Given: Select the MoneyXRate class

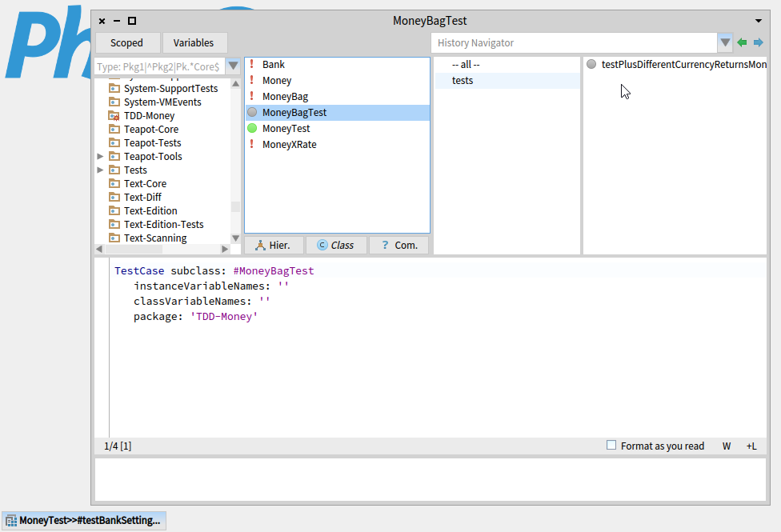Looking at the screenshot, I should coord(337,145).
